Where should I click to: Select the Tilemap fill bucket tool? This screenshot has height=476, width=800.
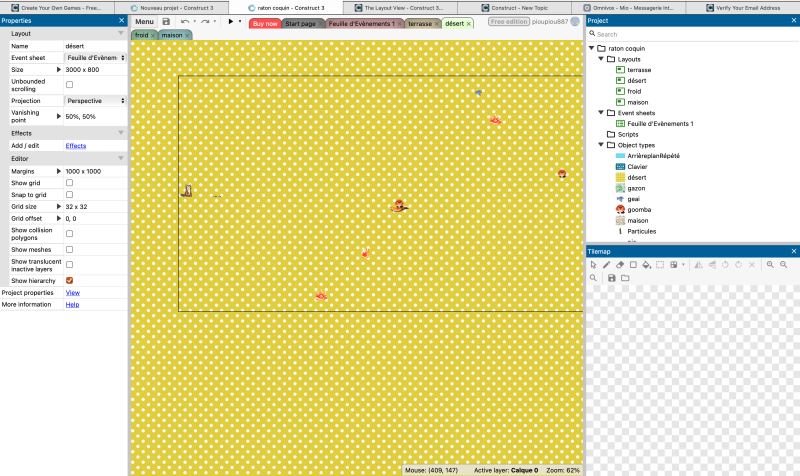646,265
